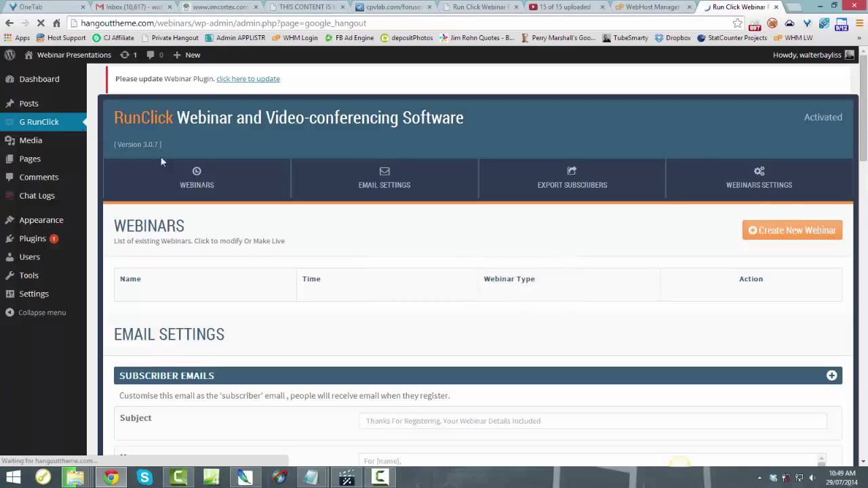Expand Subscriber Emails with plus icon
This screenshot has height=488, width=868.
831,375
